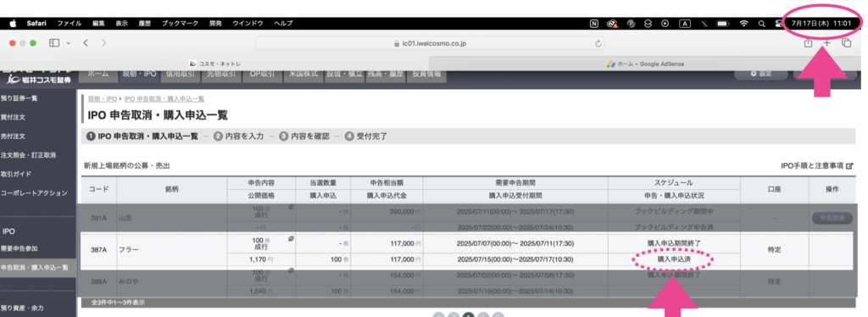The height and width of the screenshot is (317, 868).
Task: Switch to Google AdSense tab
Action: click(645, 64)
